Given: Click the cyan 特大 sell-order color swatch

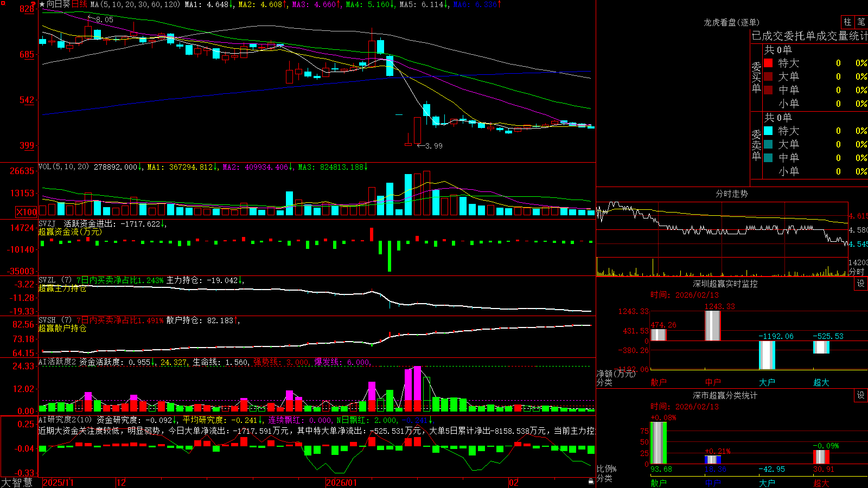Looking at the screenshot, I should tap(768, 131).
